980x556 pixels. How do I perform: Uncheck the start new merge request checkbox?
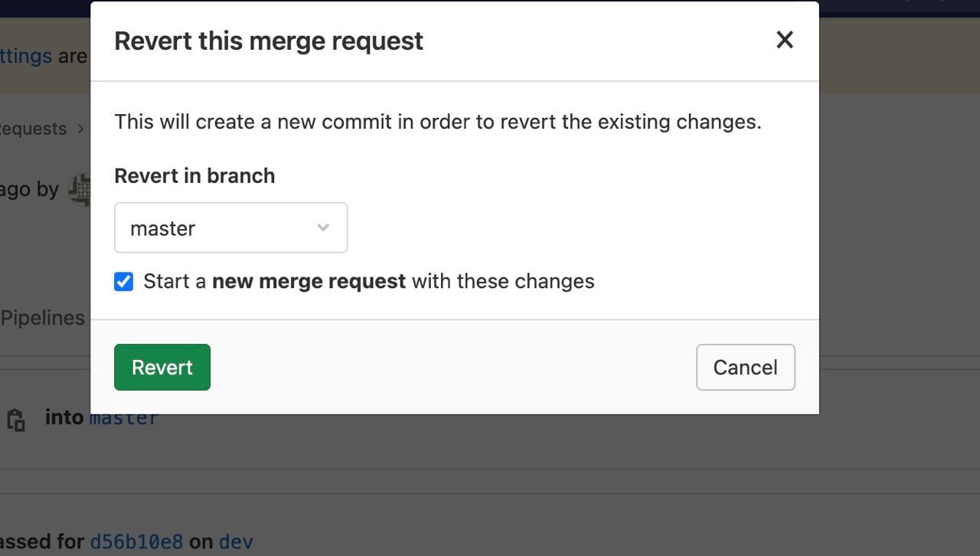click(123, 281)
